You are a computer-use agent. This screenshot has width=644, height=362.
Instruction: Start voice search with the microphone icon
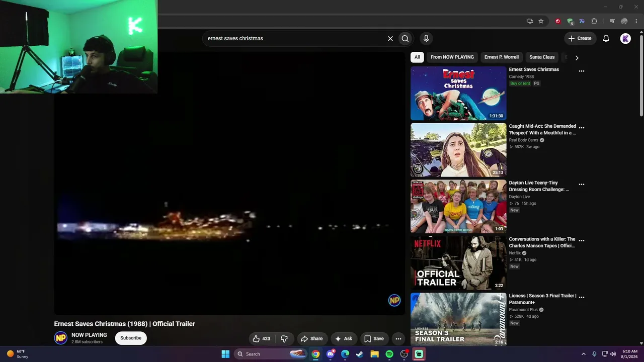426,38
